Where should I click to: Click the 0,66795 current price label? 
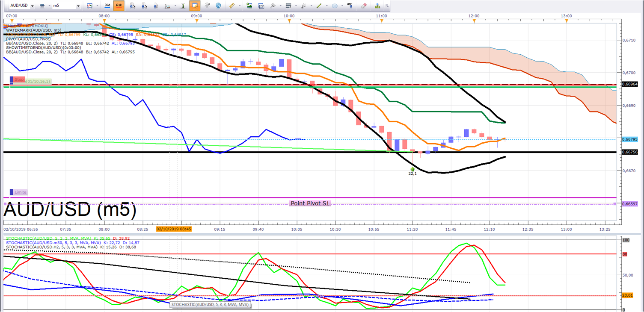[x=629, y=139]
